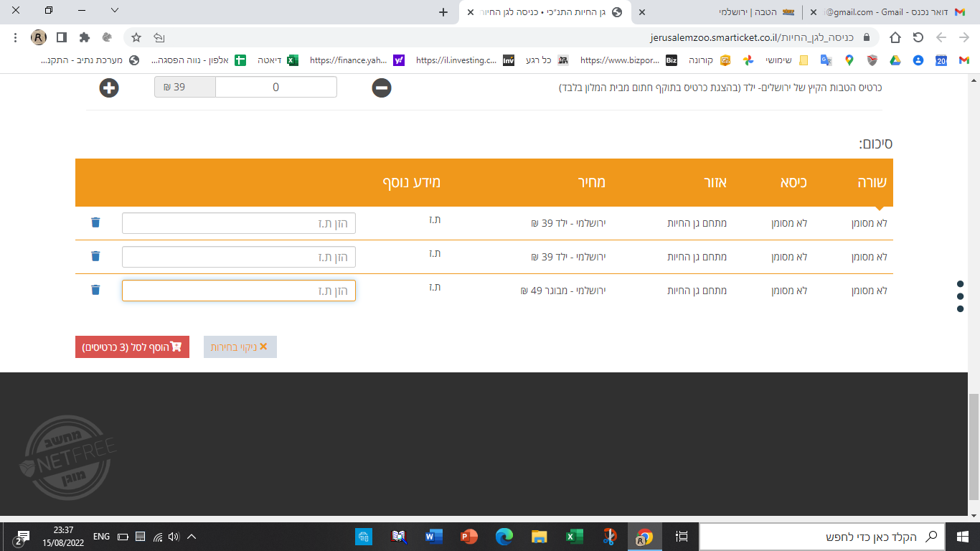Image resolution: width=980 pixels, height=551 pixels.
Task: Click the ID input field in the first child ticket row
Action: pyautogui.click(x=239, y=223)
